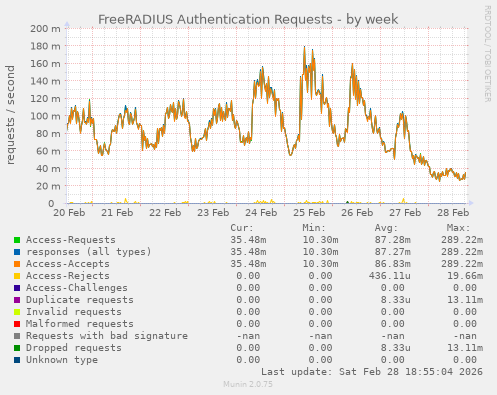
Task: Click the blue responses (all types) swatch
Action: [17, 252]
